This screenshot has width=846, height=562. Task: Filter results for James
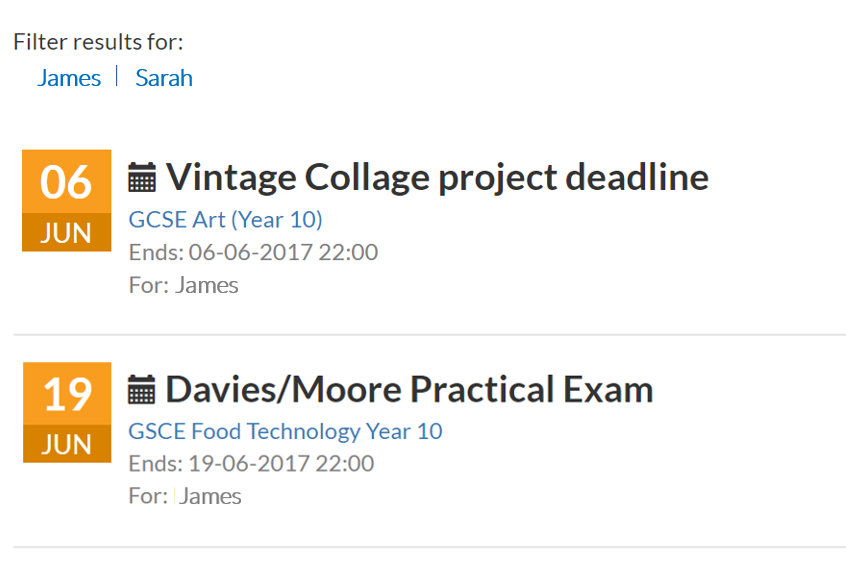click(69, 78)
